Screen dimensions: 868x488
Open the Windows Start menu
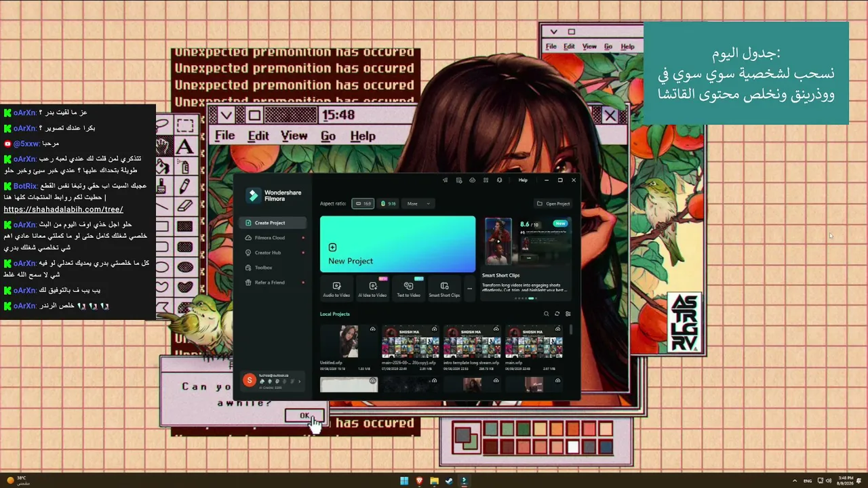[404, 481]
